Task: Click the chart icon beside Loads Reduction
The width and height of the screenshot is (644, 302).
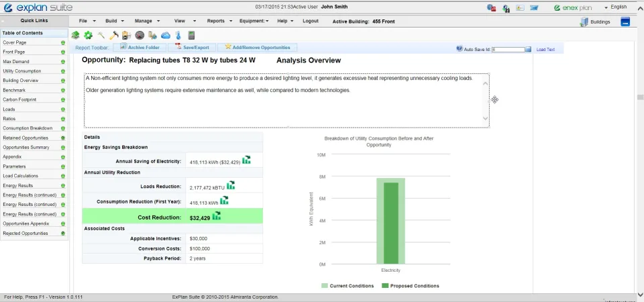Action: 231,185
